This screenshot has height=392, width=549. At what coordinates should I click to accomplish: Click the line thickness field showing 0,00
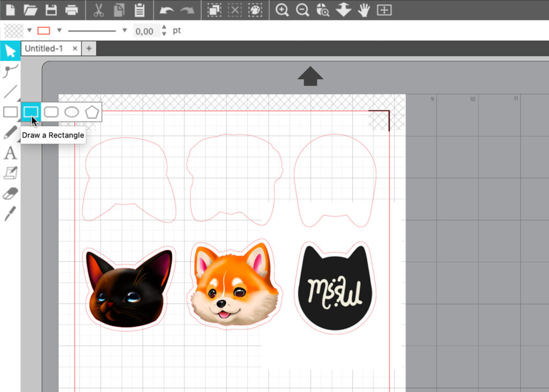point(145,31)
